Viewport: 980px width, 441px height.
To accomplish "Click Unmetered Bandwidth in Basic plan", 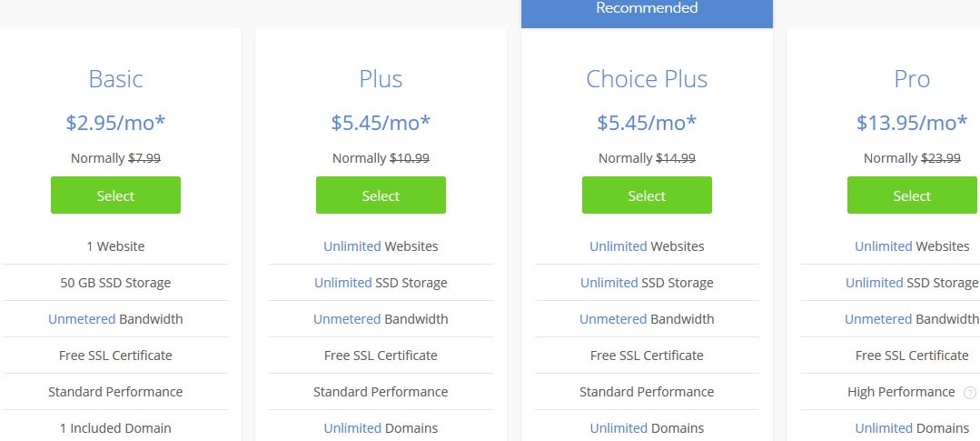I will [115, 319].
